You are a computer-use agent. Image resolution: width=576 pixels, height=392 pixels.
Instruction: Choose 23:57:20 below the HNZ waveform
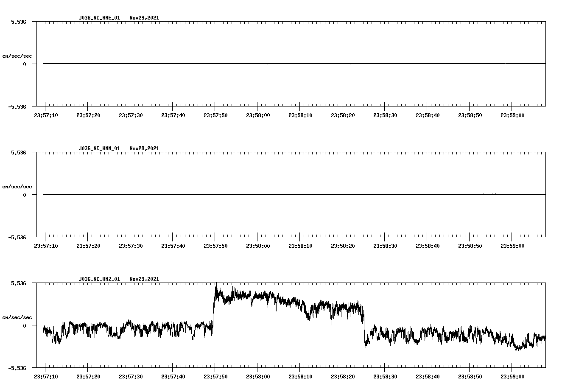click(x=88, y=377)
